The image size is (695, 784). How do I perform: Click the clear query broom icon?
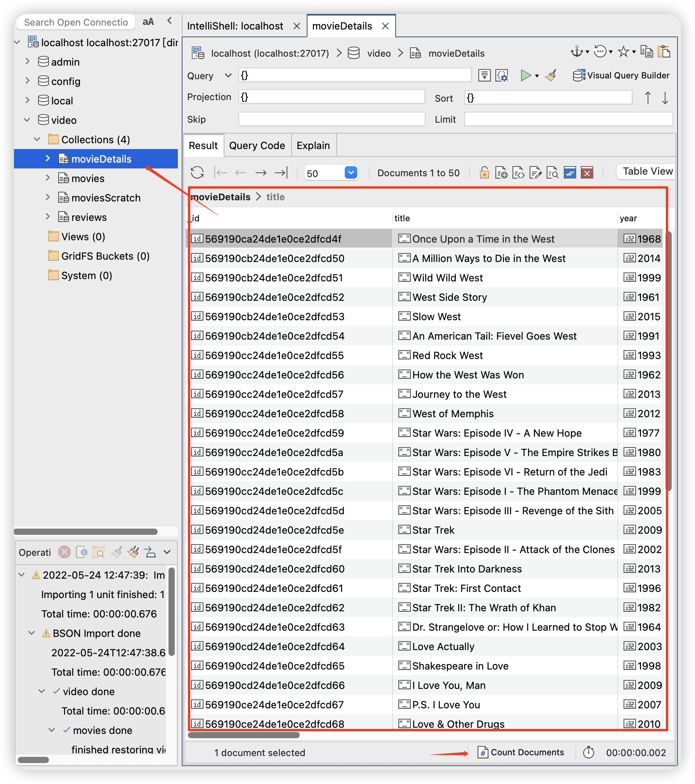pyautogui.click(x=551, y=75)
